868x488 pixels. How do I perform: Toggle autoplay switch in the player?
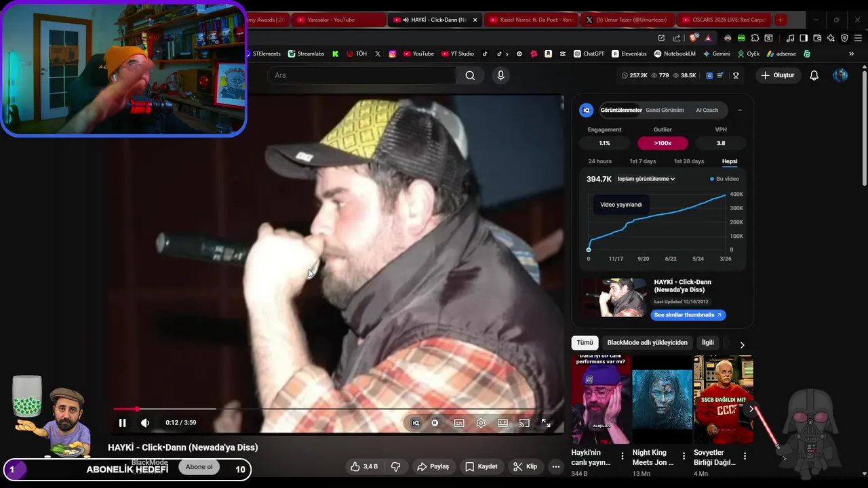coord(435,423)
